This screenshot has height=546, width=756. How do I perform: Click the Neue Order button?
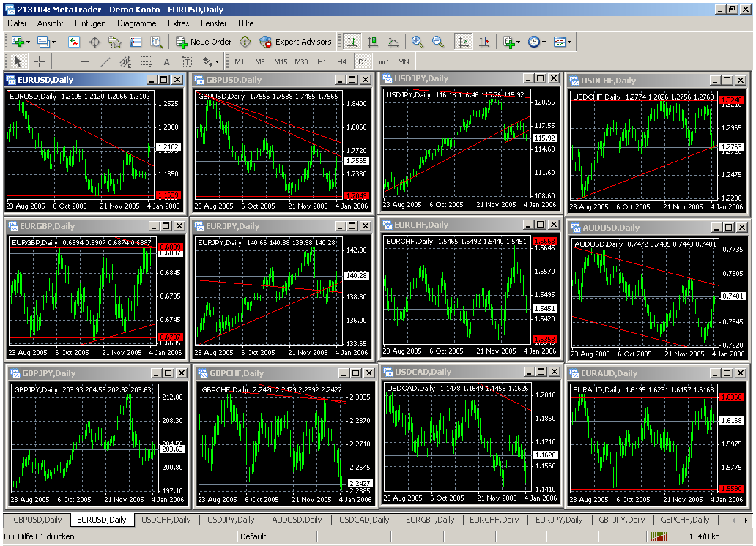(204, 42)
